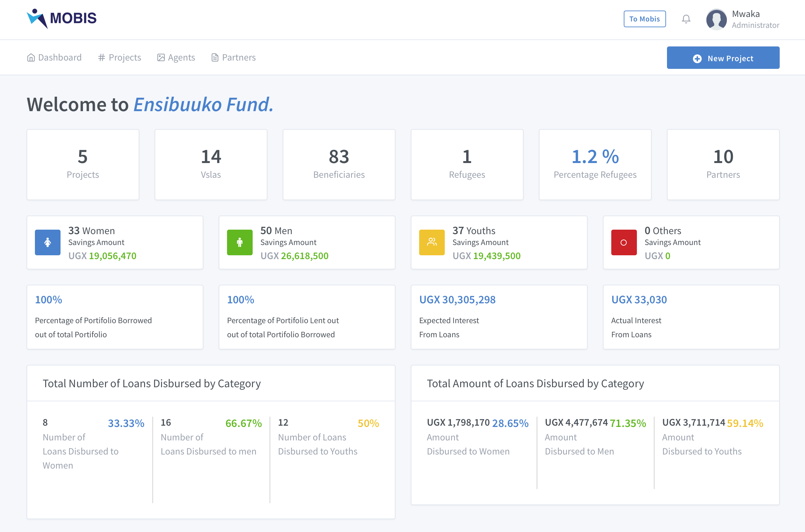Open the Projects menu item
The height and width of the screenshot is (532, 805).
coord(119,58)
